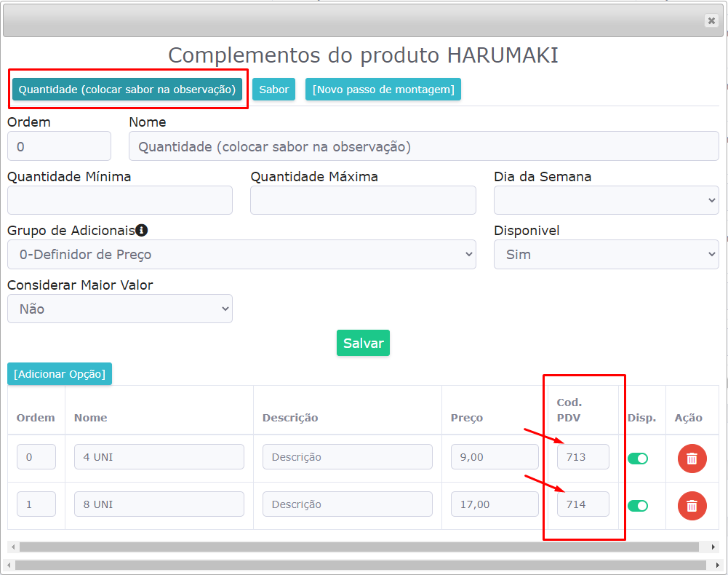Click the green Salvar button
This screenshot has height=575, width=728.
click(x=363, y=343)
